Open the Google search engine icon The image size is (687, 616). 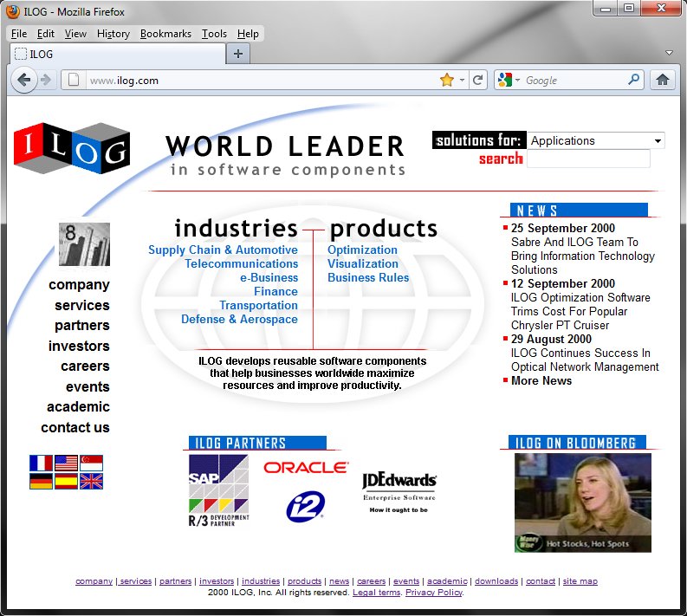pyautogui.click(x=505, y=80)
